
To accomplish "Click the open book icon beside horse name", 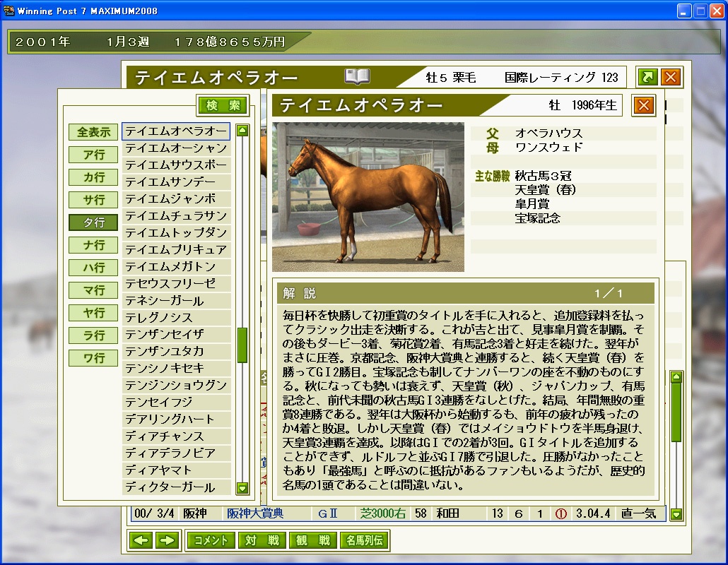I will pyautogui.click(x=357, y=76).
